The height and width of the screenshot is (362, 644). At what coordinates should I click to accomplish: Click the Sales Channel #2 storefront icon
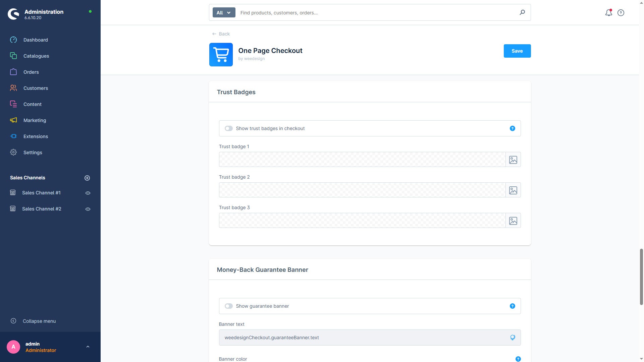coord(13,209)
